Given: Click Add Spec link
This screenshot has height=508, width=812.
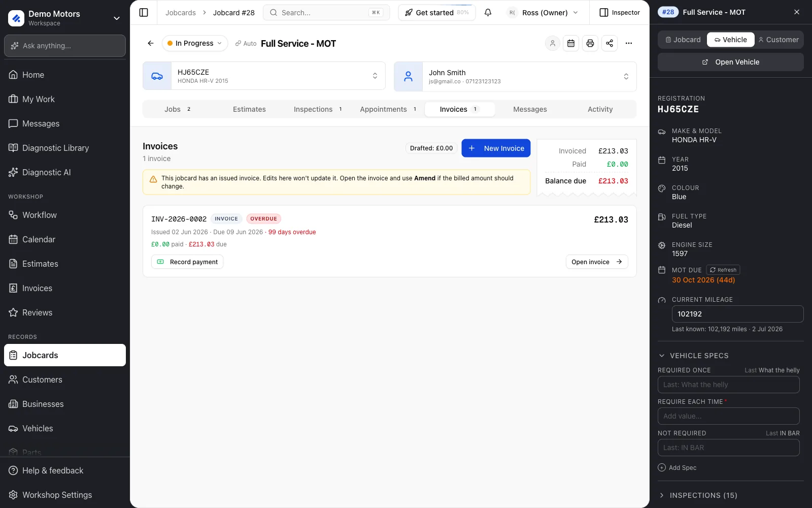Looking at the screenshot, I should pyautogui.click(x=677, y=468).
